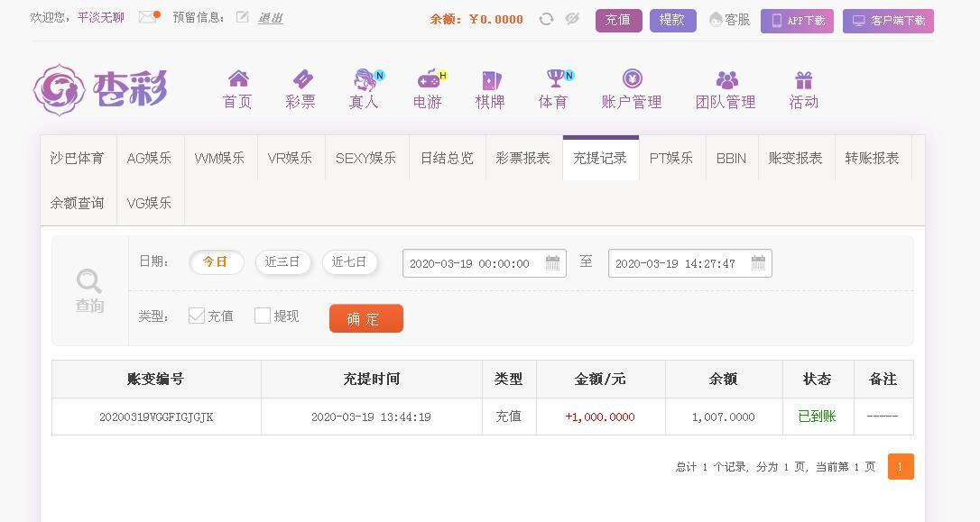Select 近七日 date range option
980x522 pixels.
click(349, 261)
